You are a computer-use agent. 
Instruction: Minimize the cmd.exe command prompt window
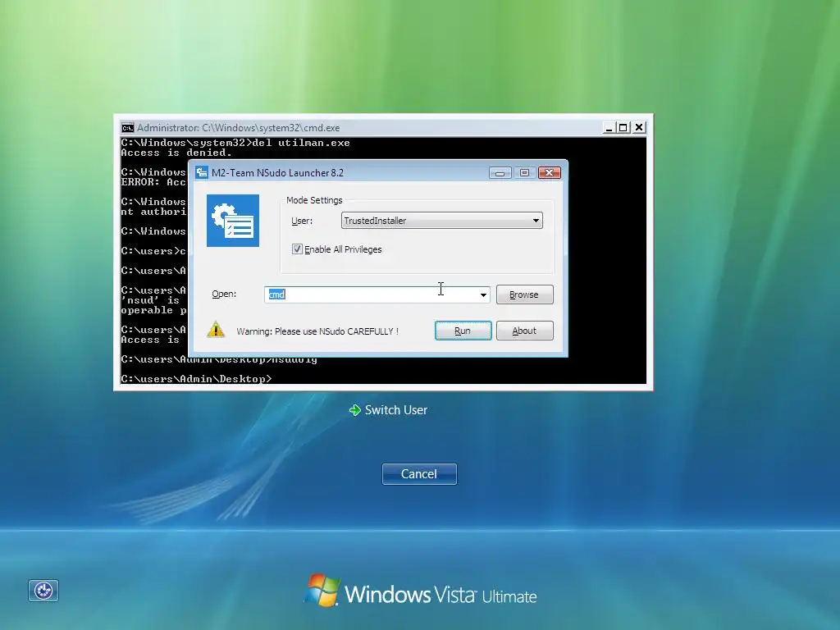click(609, 127)
